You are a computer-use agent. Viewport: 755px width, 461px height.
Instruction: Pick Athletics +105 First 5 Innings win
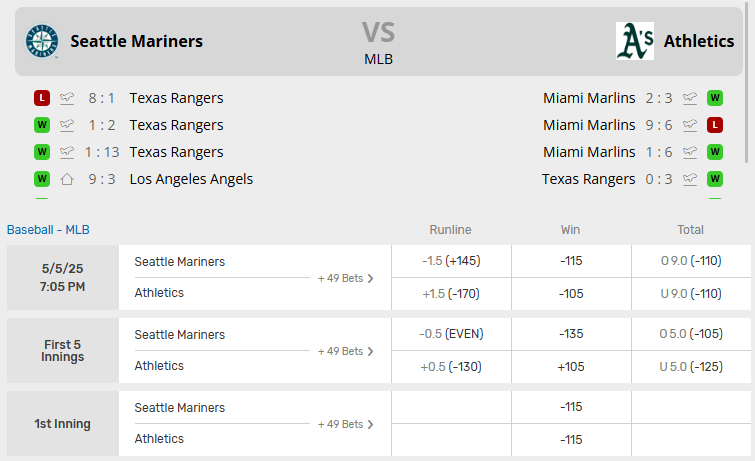point(571,366)
